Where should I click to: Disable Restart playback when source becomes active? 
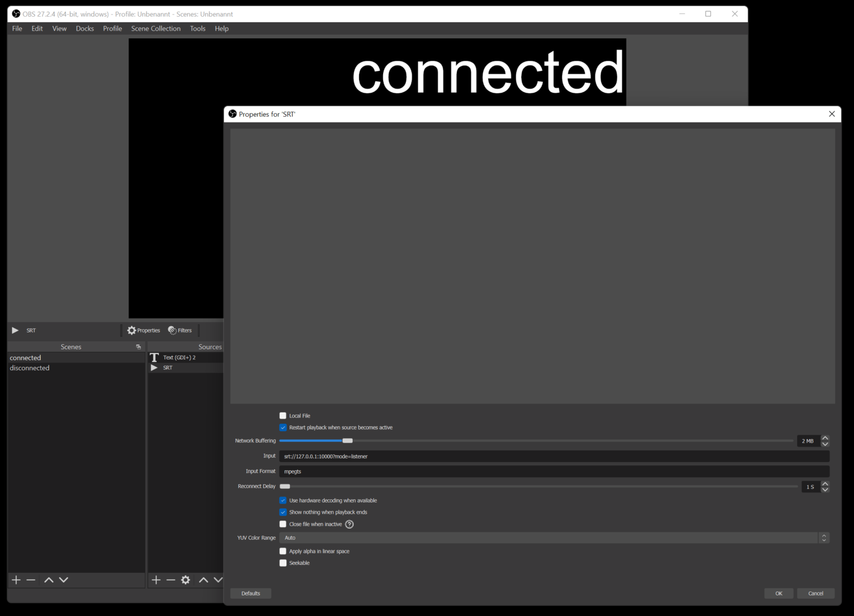click(283, 427)
